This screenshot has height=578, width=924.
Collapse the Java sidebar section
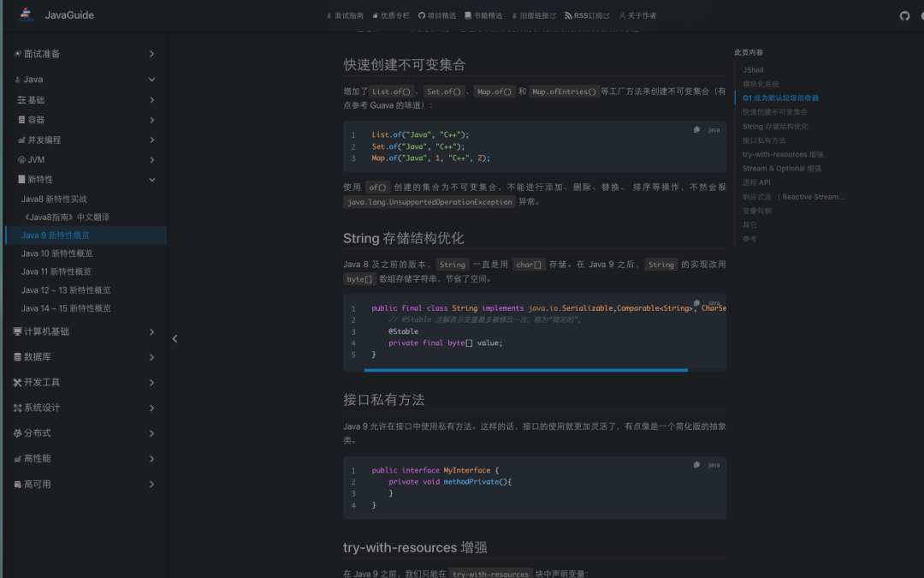point(86,79)
